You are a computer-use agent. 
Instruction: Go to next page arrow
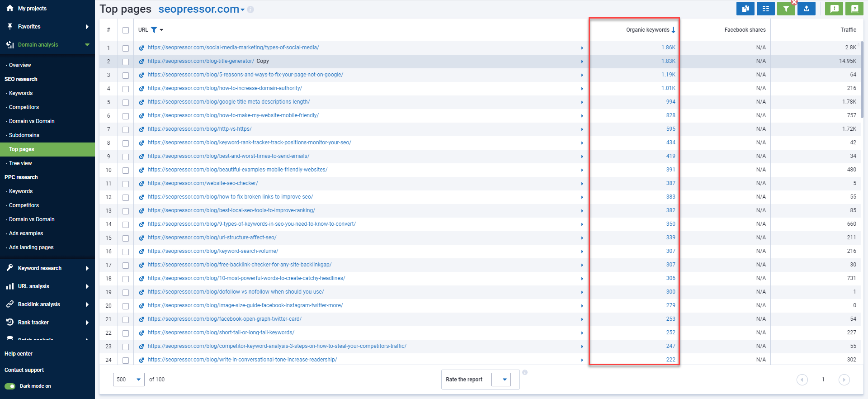[844, 380]
